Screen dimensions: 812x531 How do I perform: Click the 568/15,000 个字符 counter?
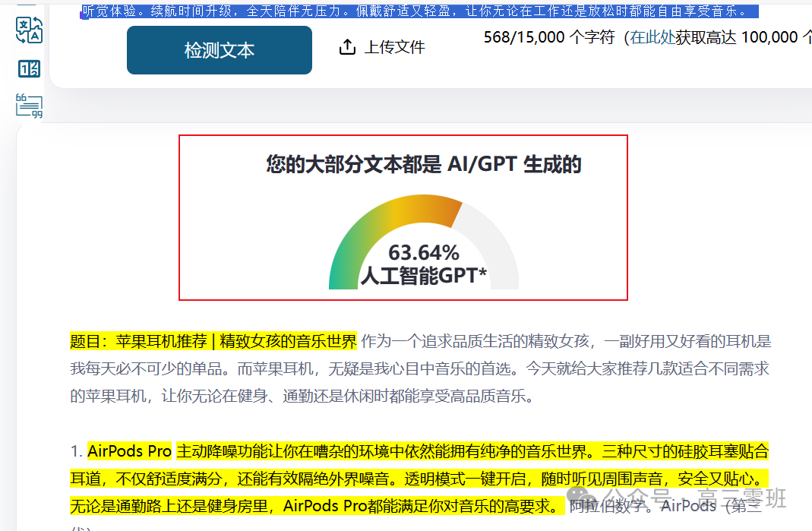pos(549,37)
